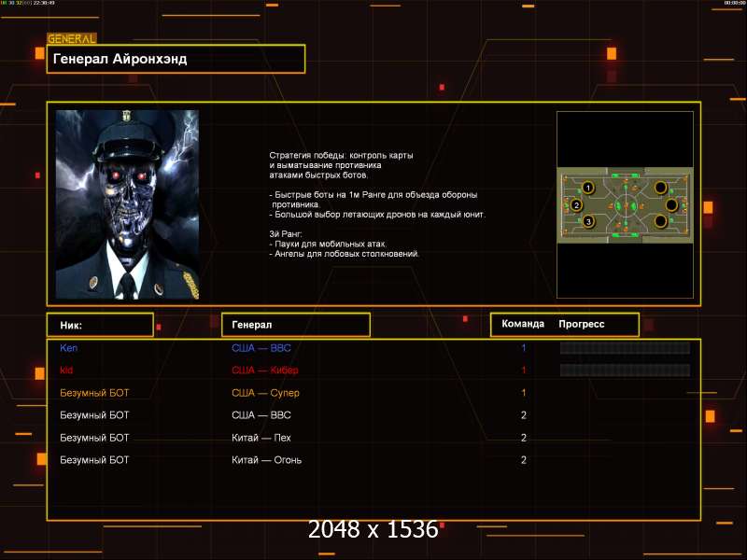Click the 'Команда' column header
747x560 pixels.
[523, 324]
